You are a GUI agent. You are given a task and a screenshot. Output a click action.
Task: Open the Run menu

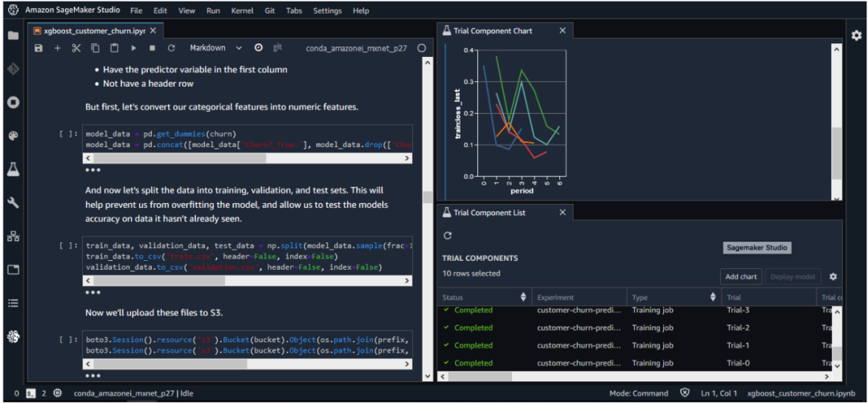[213, 10]
